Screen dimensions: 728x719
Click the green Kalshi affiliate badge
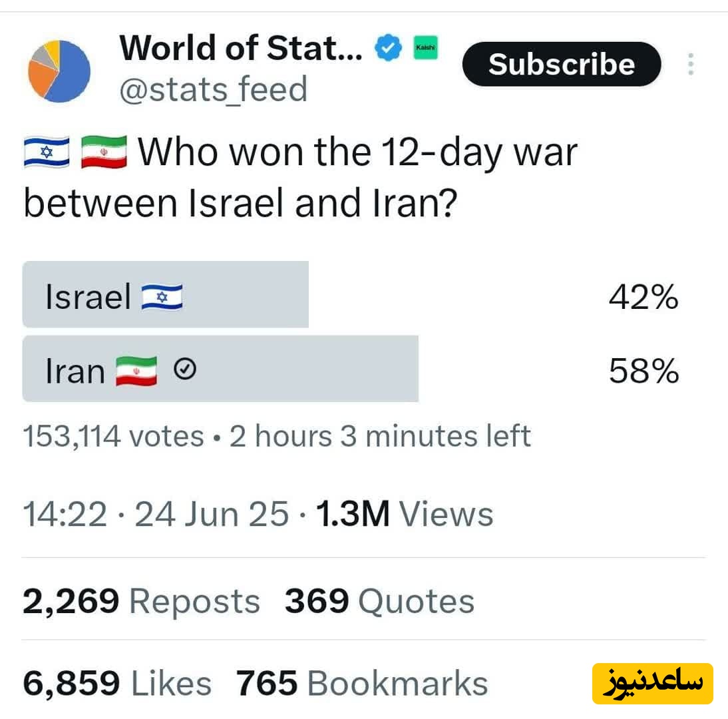(425, 48)
